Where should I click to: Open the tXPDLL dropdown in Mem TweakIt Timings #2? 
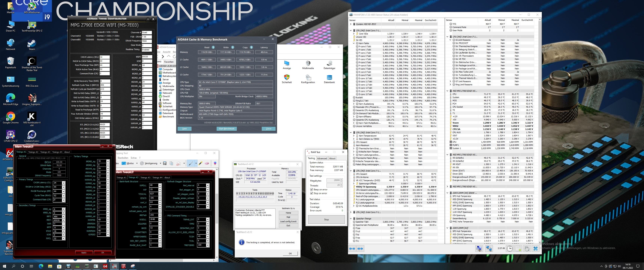tap(160, 185)
